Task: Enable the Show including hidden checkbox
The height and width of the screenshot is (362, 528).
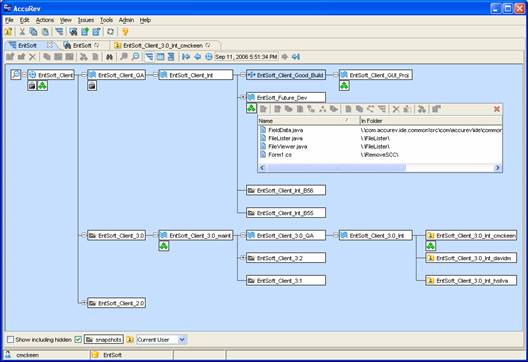Action: pyautogui.click(x=11, y=339)
